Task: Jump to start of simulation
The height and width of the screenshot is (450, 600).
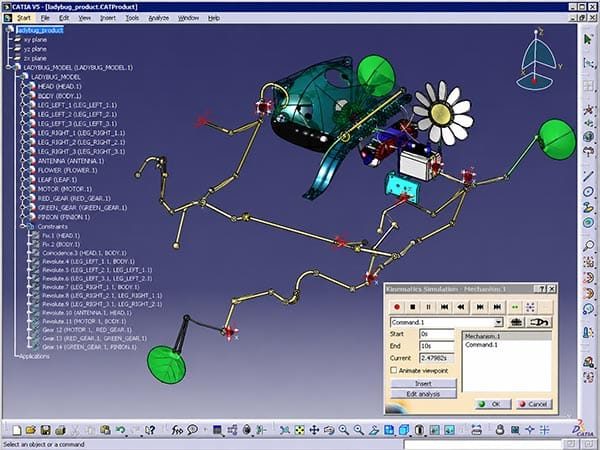Action: 444,307
